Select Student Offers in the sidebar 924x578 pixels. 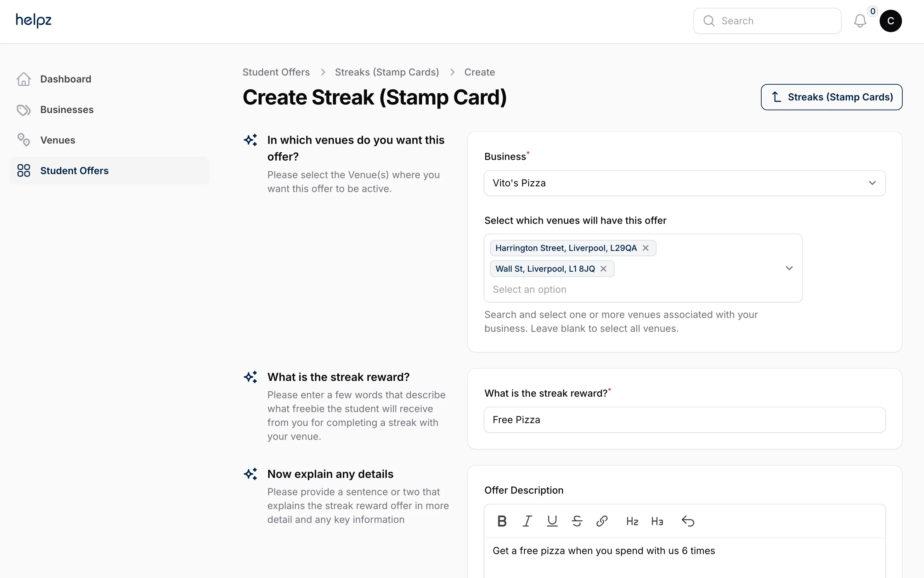pos(109,171)
